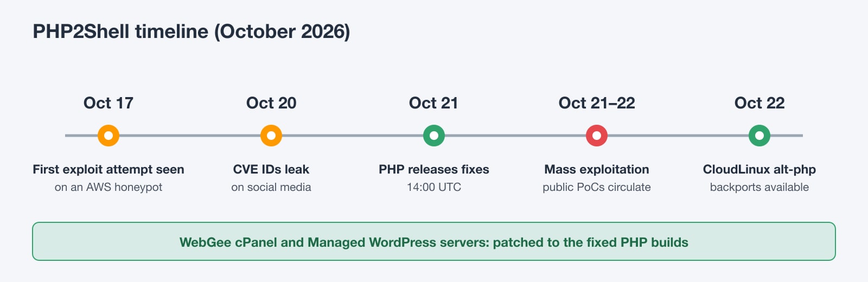The height and width of the screenshot is (282, 868).
Task: Click the 'Oct 21–22' date label
Action: [597, 103]
